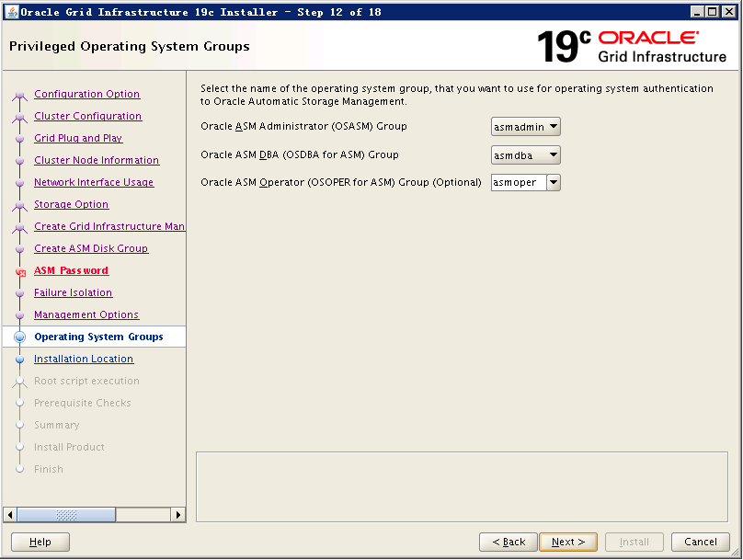Open the red ASM Password step
The width and height of the screenshot is (743, 560).
[x=71, y=270]
